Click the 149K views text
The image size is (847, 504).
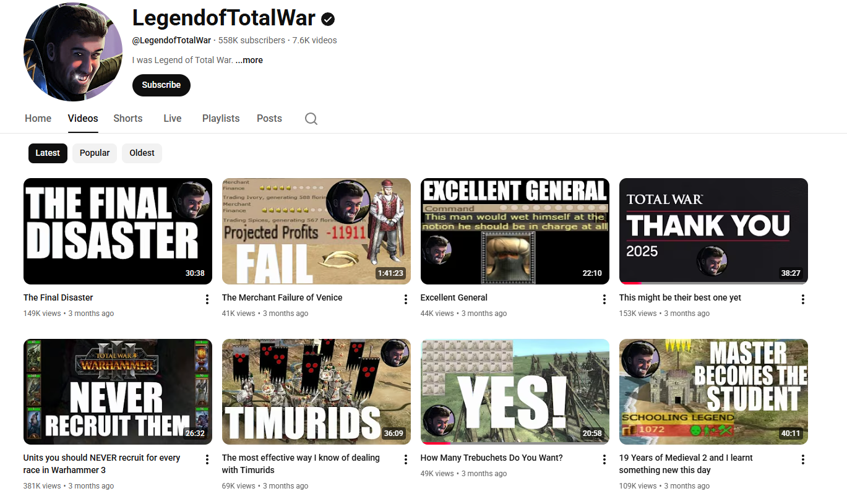[42, 314]
